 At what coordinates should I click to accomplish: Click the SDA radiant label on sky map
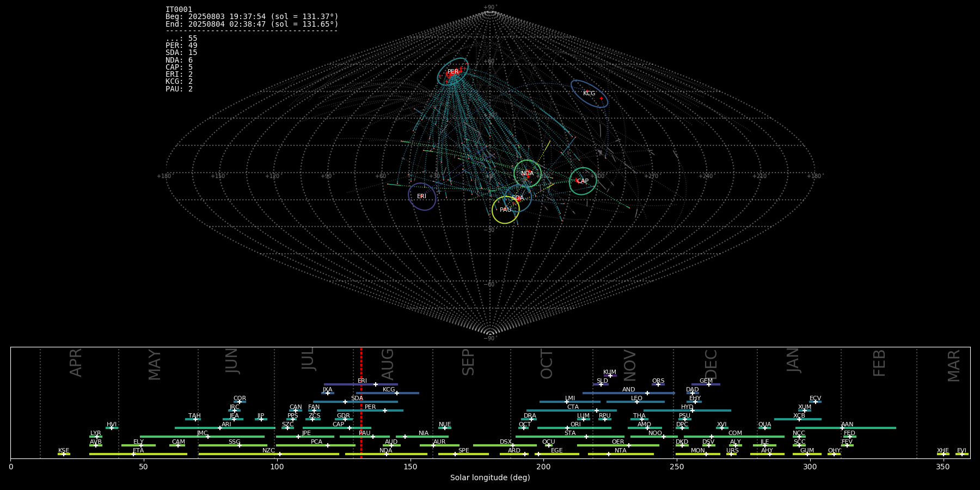pyautogui.click(x=517, y=198)
